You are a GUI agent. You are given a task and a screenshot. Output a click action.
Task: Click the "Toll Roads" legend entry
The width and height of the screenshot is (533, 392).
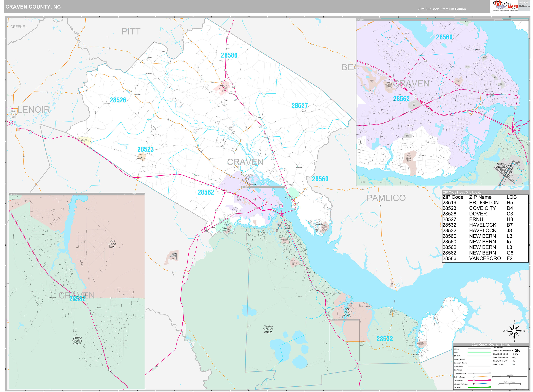[458, 387]
